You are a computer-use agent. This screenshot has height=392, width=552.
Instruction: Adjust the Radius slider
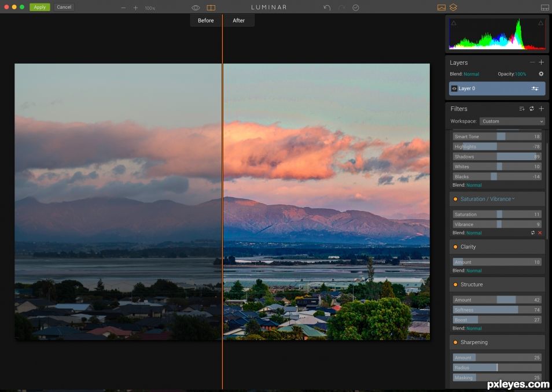pyautogui.click(x=497, y=367)
